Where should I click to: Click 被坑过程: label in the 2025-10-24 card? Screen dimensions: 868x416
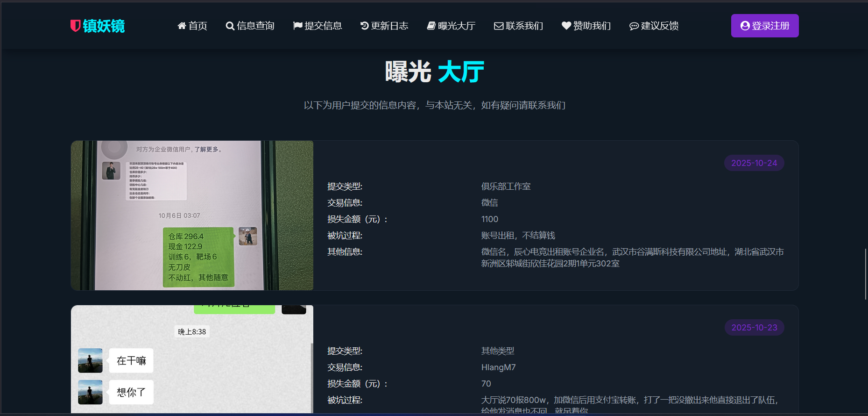coord(345,236)
